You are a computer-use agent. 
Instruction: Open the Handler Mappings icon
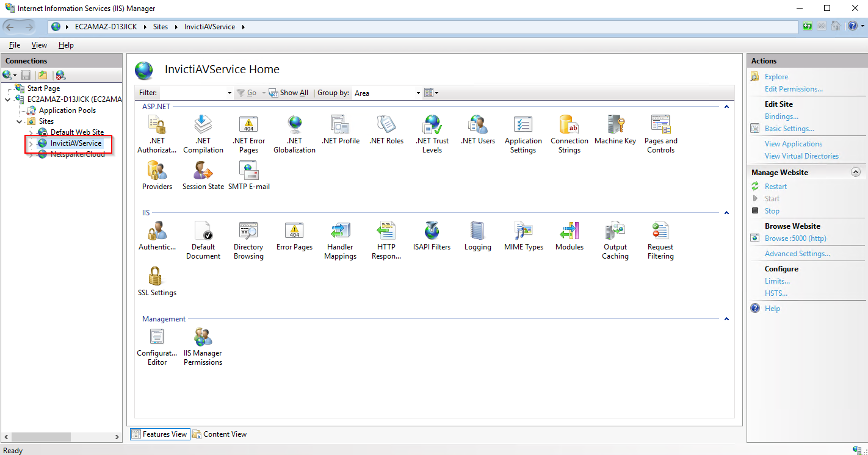point(340,241)
